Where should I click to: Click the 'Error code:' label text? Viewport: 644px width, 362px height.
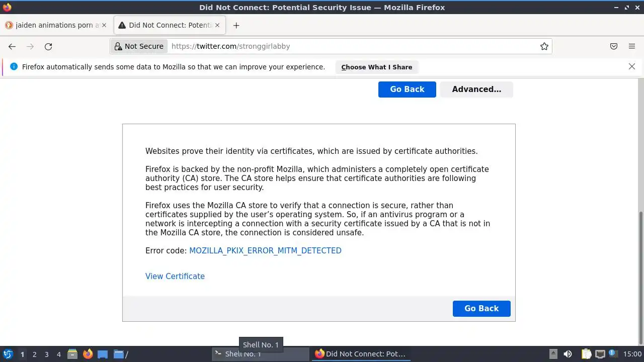(x=166, y=250)
